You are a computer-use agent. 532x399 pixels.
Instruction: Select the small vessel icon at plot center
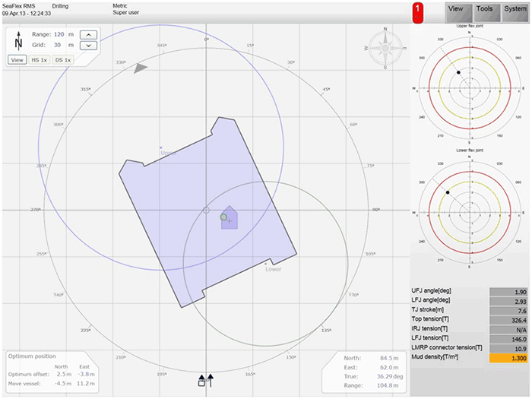tap(229, 219)
